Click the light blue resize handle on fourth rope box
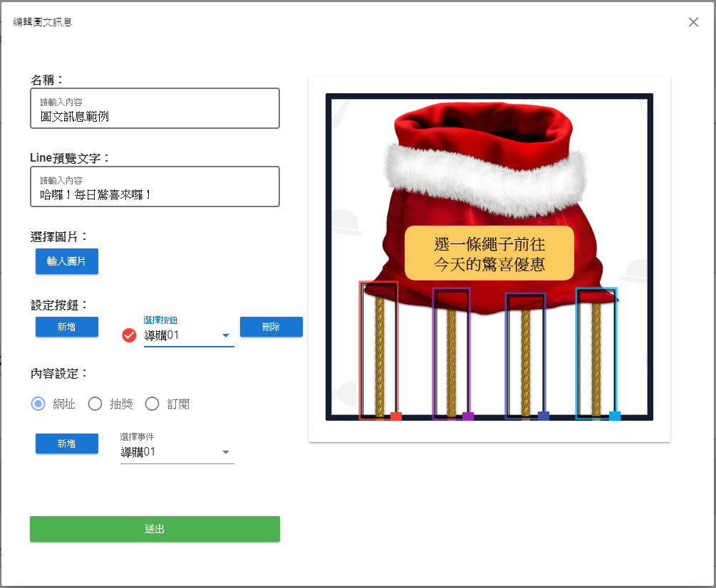 pos(615,416)
